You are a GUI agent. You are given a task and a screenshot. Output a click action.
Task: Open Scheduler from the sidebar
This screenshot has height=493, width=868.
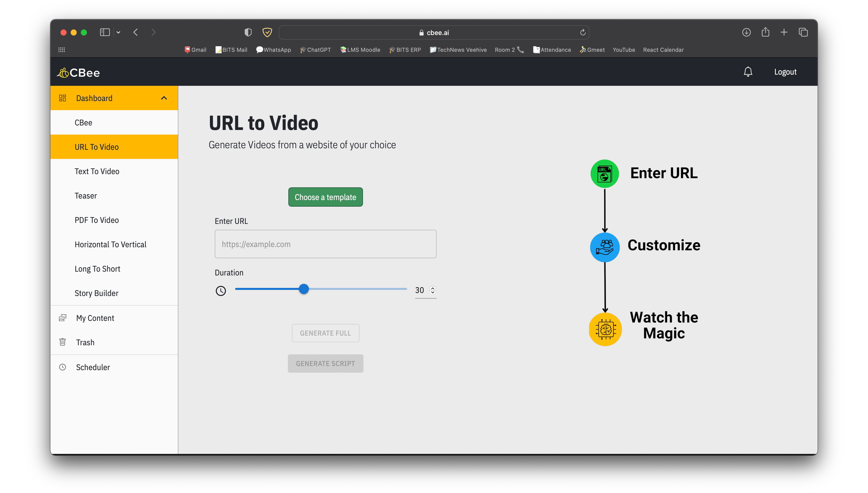114,367
